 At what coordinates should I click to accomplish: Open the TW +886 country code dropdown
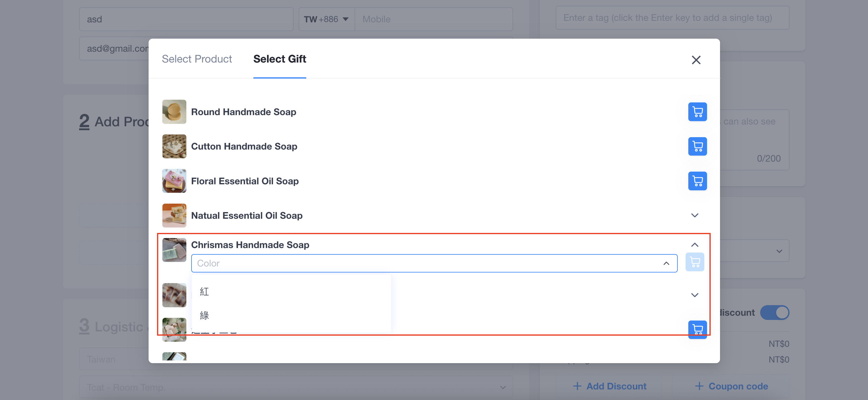pos(326,19)
